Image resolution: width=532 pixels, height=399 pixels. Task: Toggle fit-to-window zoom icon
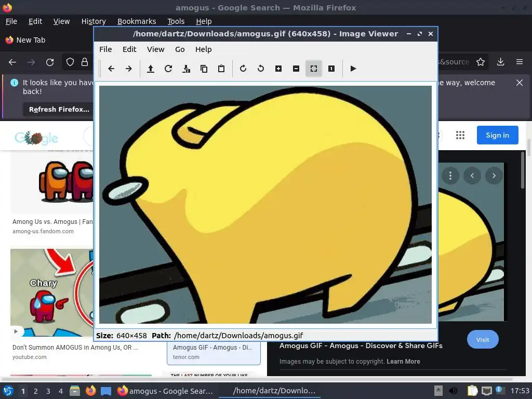click(313, 69)
